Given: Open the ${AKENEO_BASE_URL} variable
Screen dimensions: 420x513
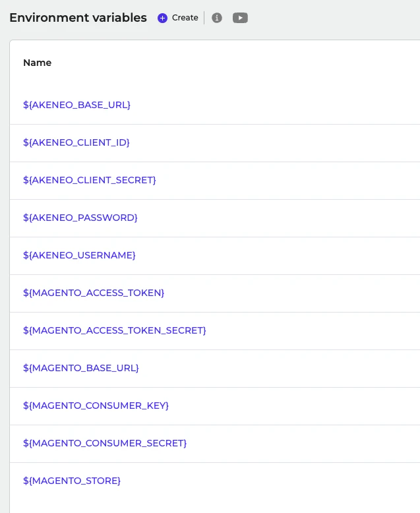Looking at the screenshot, I should coord(77,105).
